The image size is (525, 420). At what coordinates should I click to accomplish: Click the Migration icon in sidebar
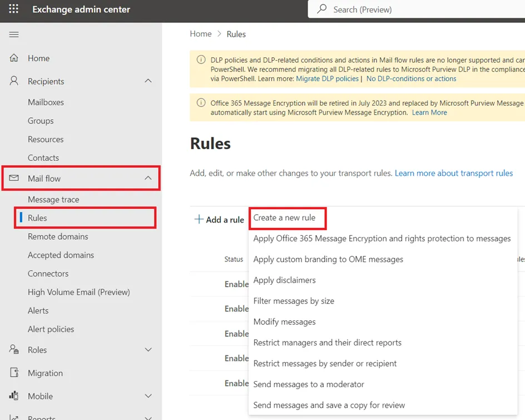[x=14, y=373]
